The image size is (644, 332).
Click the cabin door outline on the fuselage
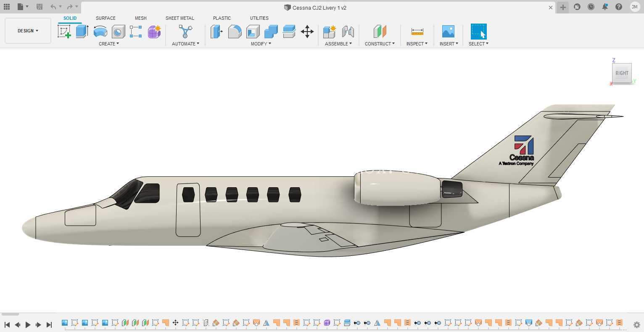click(x=188, y=210)
